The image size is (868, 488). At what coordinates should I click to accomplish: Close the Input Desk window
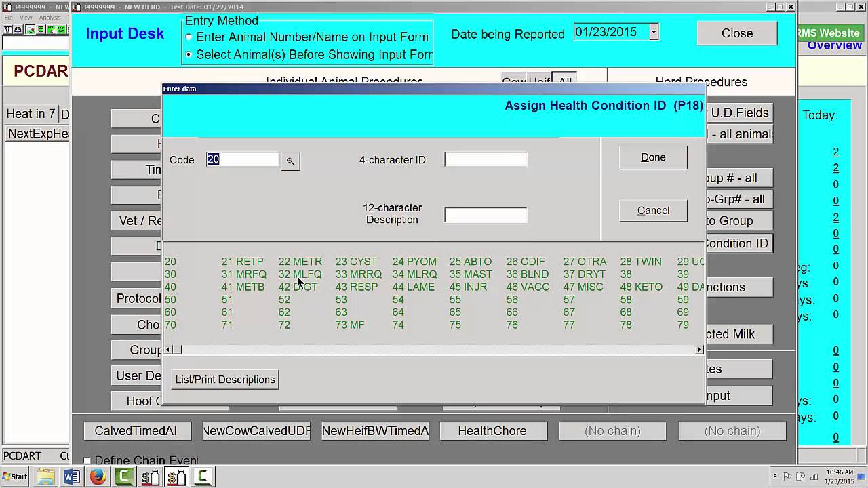[737, 33]
